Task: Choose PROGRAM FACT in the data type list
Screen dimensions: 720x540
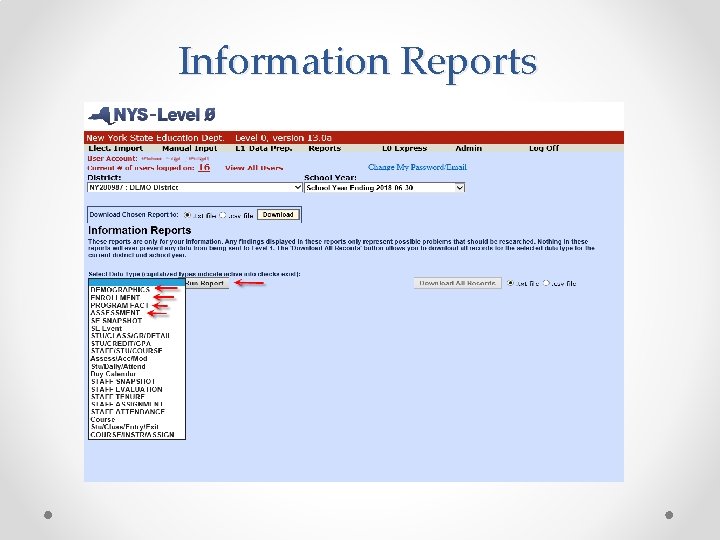Action: point(119,305)
